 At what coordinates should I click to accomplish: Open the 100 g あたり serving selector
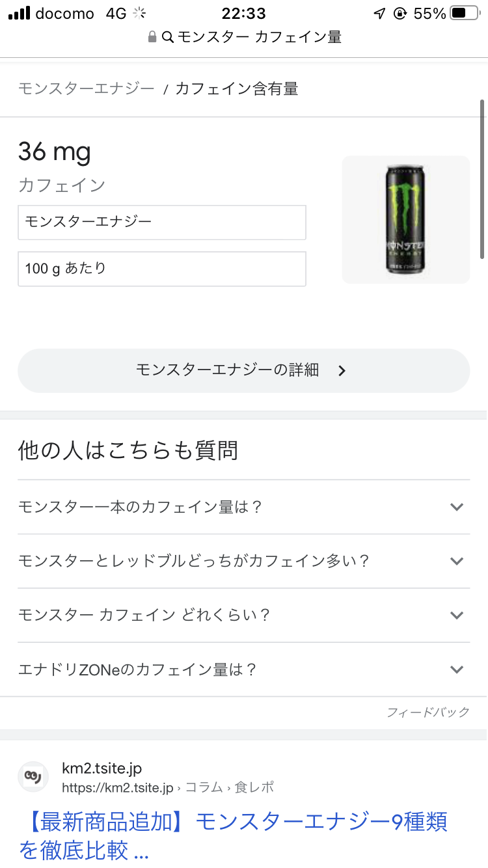coord(162,269)
